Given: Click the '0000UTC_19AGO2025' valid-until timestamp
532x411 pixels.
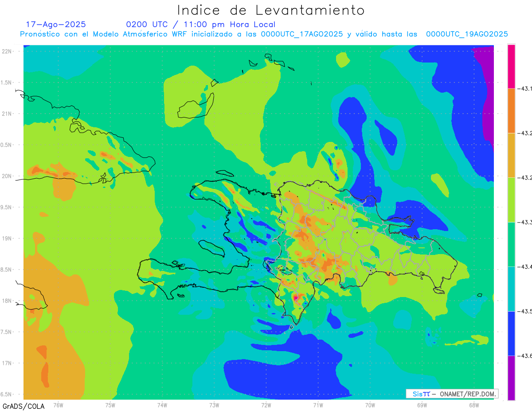Looking at the screenshot, I should [x=467, y=34].
